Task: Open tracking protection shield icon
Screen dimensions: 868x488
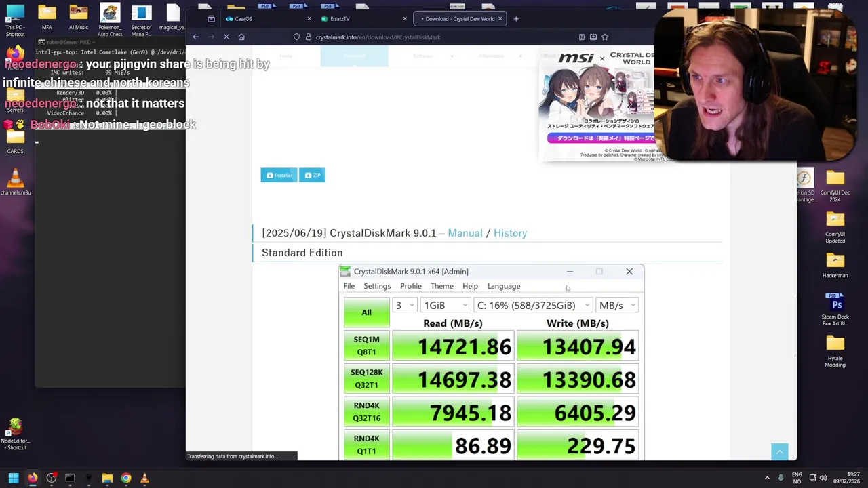Action: (x=297, y=37)
